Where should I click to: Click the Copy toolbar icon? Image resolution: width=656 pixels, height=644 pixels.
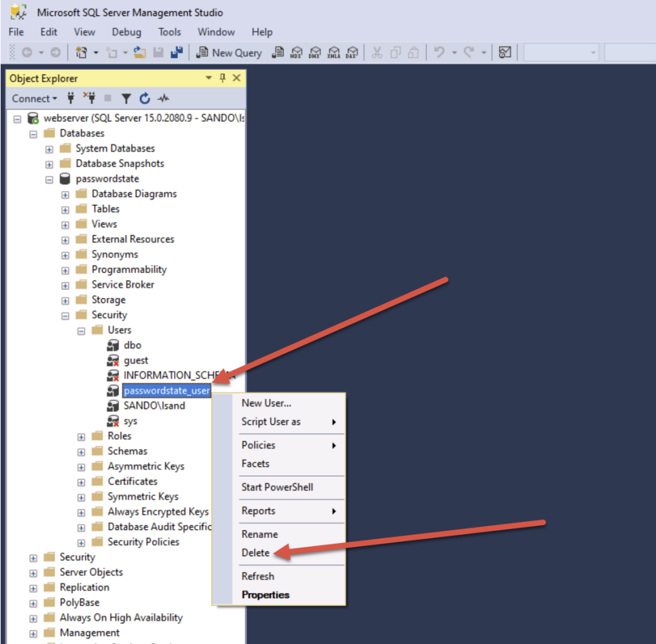[395, 52]
